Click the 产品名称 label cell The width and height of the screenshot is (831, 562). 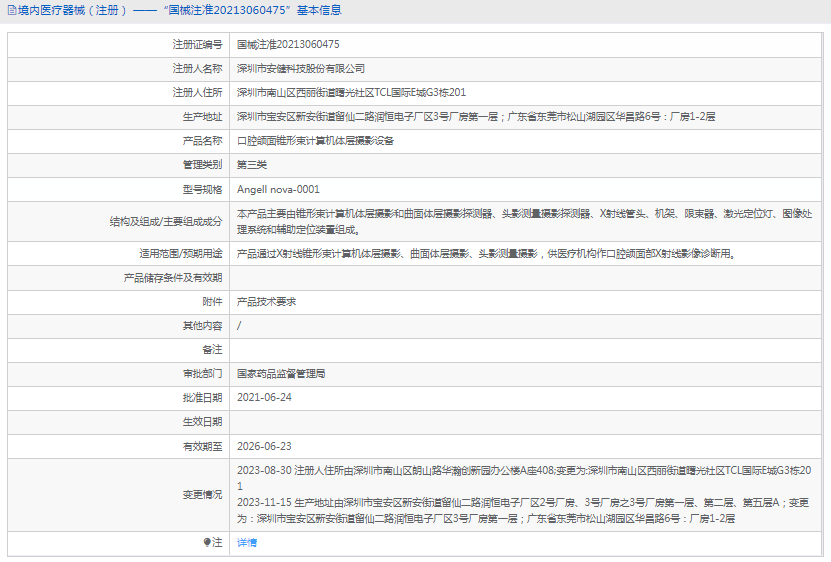click(x=118, y=140)
